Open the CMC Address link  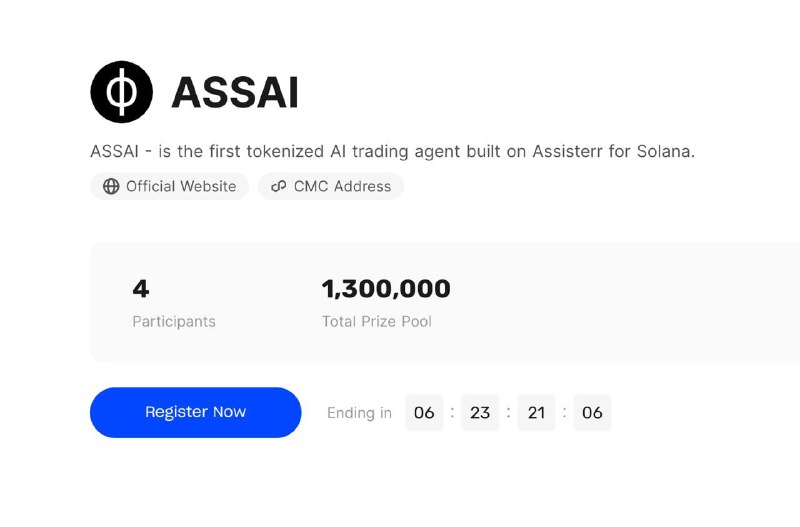331,186
